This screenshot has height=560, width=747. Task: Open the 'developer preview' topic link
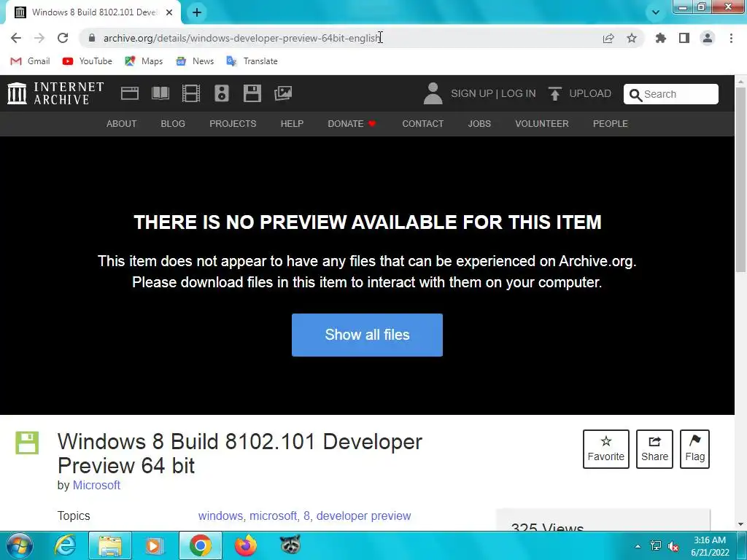click(363, 516)
